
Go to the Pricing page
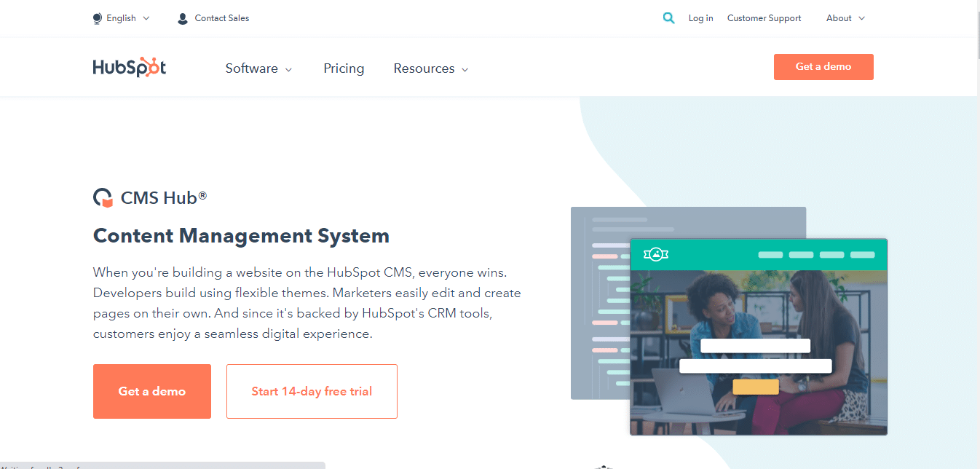point(344,68)
